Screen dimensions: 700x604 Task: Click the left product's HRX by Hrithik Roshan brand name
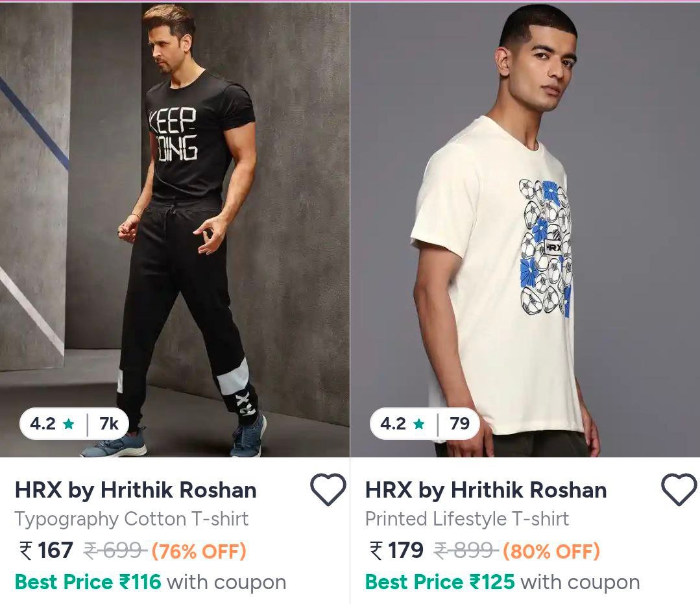[136, 490]
